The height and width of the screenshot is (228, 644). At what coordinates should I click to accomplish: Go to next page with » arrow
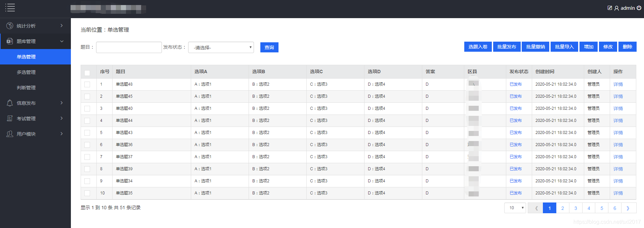[628, 208]
